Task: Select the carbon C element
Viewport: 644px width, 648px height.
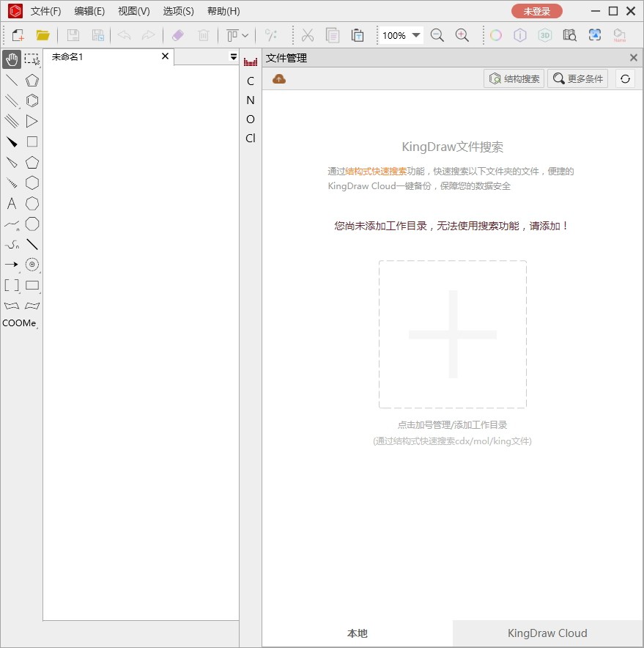Action: coord(251,81)
